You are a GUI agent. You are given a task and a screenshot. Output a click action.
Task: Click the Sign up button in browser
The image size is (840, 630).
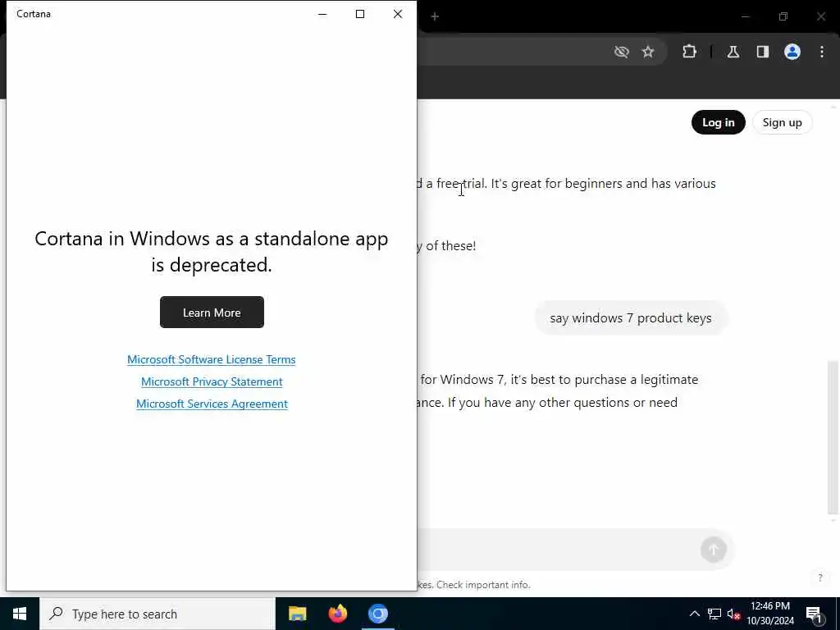pyautogui.click(x=782, y=123)
